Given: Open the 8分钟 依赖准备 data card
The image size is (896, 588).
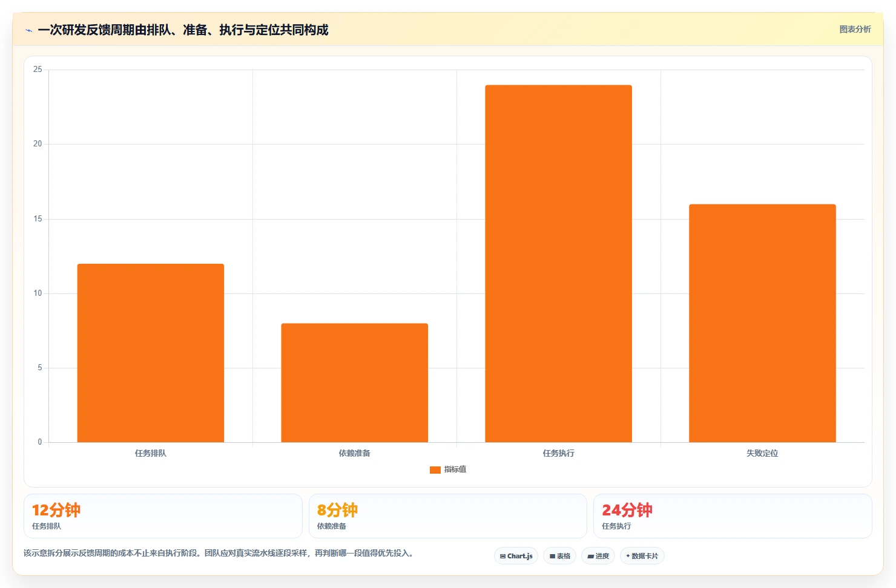Looking at the screenshot, I should 448,516.
